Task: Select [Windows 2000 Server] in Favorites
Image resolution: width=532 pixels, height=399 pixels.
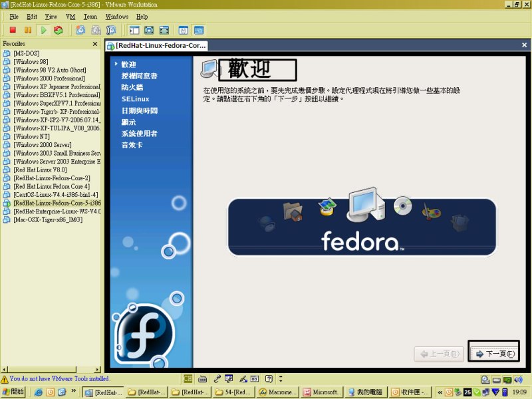Action: [43, 145]
